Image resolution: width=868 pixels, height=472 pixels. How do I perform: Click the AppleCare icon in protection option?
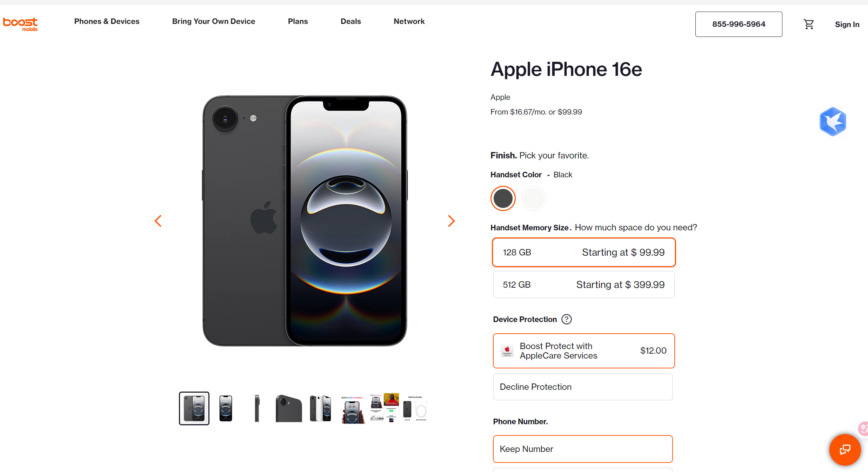507,351
